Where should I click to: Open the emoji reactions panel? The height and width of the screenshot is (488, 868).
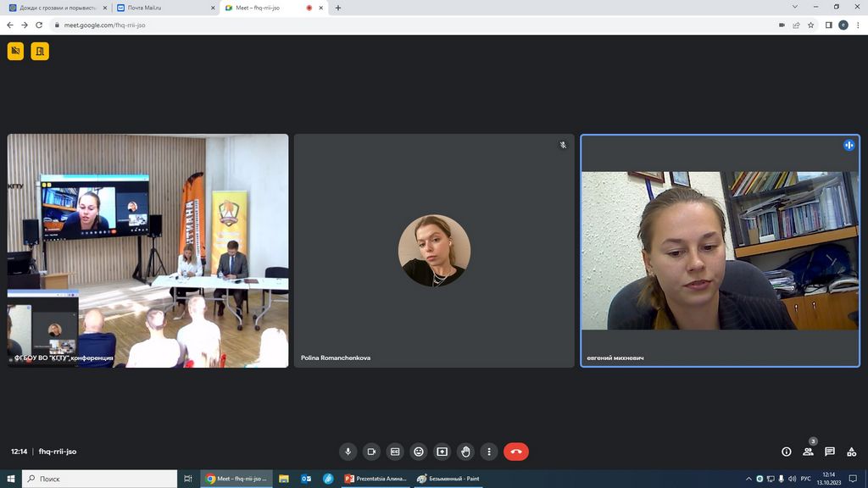coord(418,452)
